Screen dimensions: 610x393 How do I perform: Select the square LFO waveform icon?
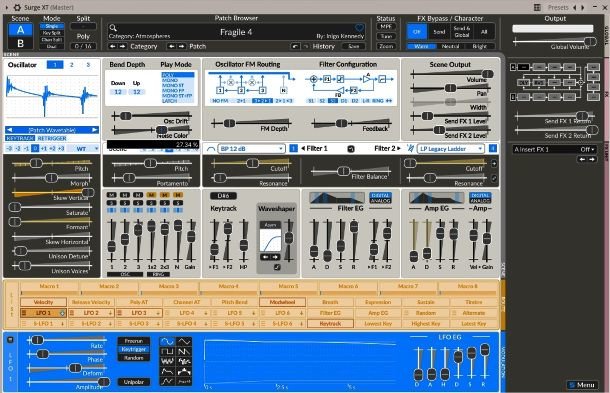coord(167,352)
